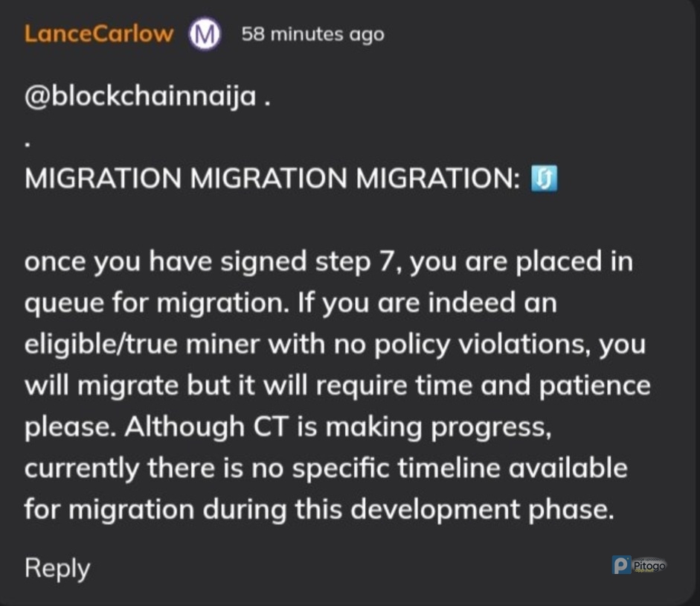Click the @blockchainnaija mention
700x606 pixels.
[x=141, y=97]
